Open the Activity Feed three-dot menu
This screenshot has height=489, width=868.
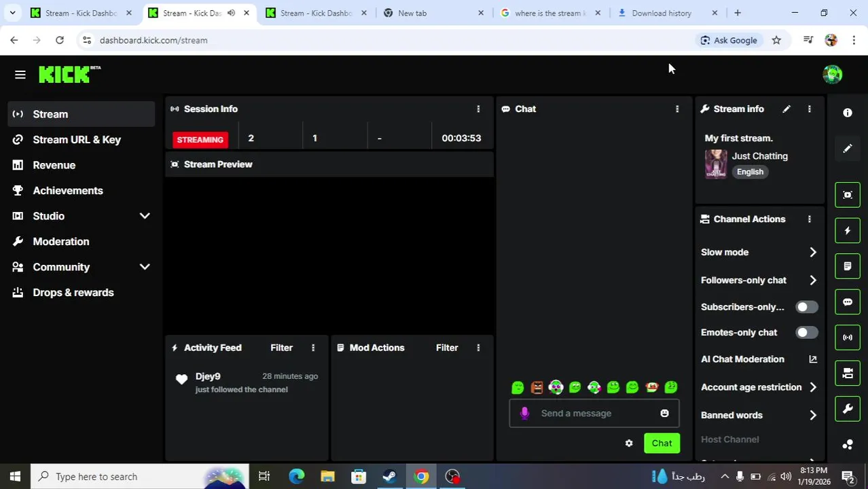[x=313, y=348]
